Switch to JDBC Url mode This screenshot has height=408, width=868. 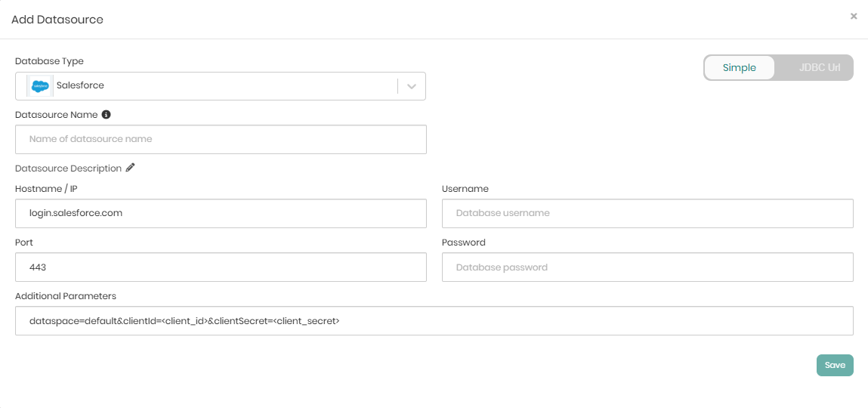pos(819,67)
